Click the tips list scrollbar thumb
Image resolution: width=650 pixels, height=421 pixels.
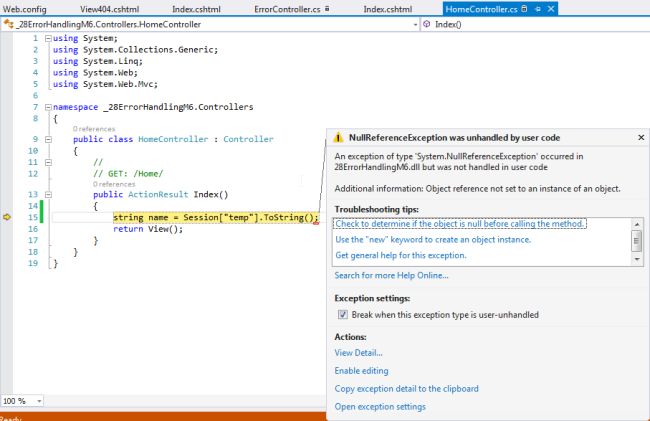point(637,241)
